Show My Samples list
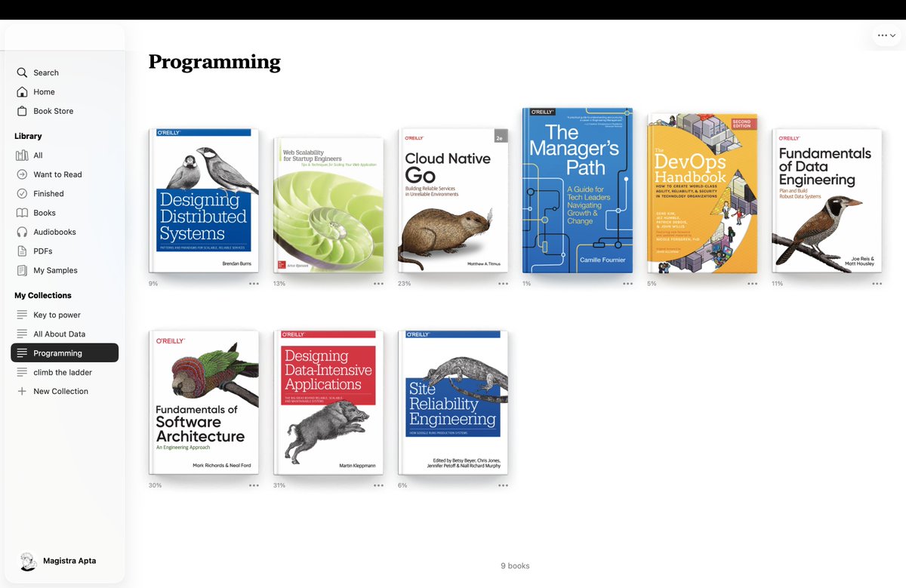Screen dimensions: 906x588 [55, 270]
